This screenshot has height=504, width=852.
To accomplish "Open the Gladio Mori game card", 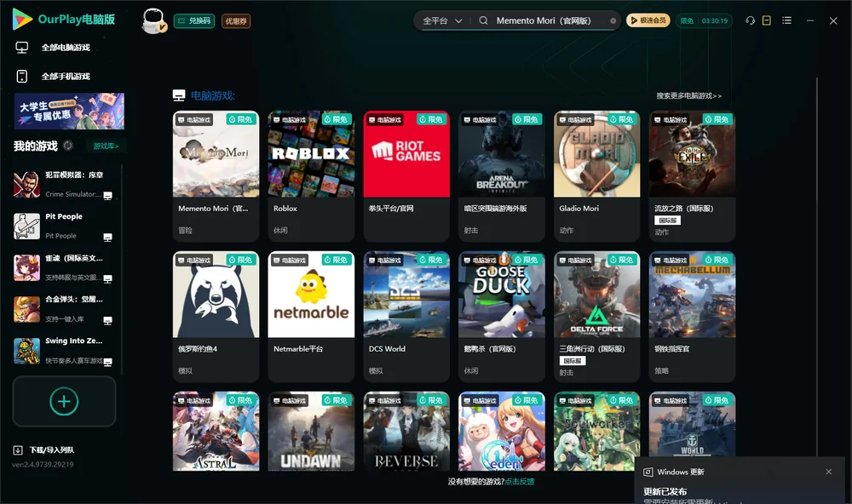I will (x=596, y=176).
